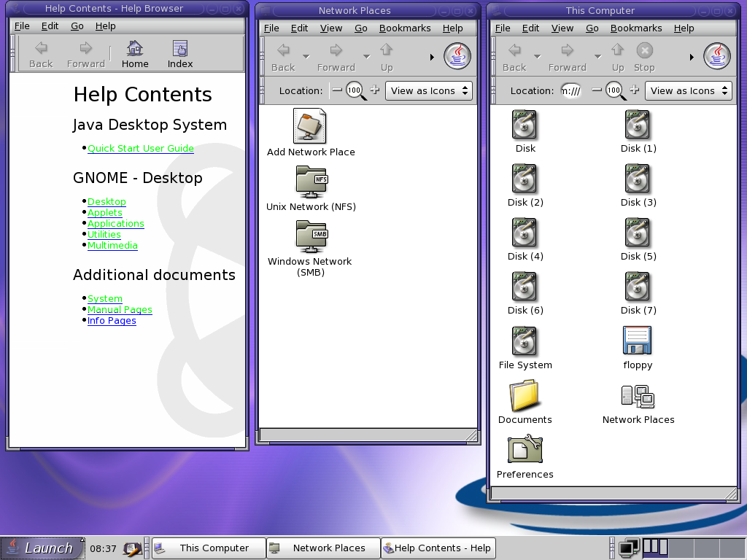Click the Stop button in This Computer
This screenshot has width=747, height=560.
click(x=644, y=57)
